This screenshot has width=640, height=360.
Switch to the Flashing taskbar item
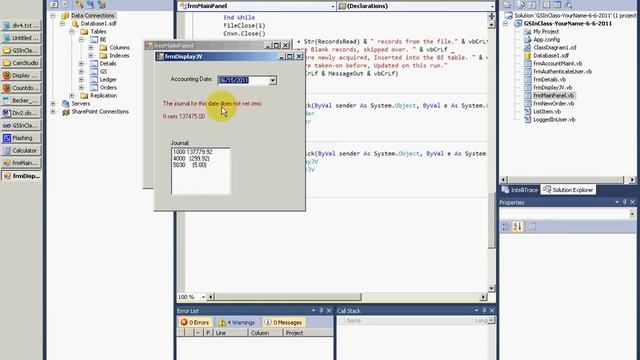tap(21, 138)
